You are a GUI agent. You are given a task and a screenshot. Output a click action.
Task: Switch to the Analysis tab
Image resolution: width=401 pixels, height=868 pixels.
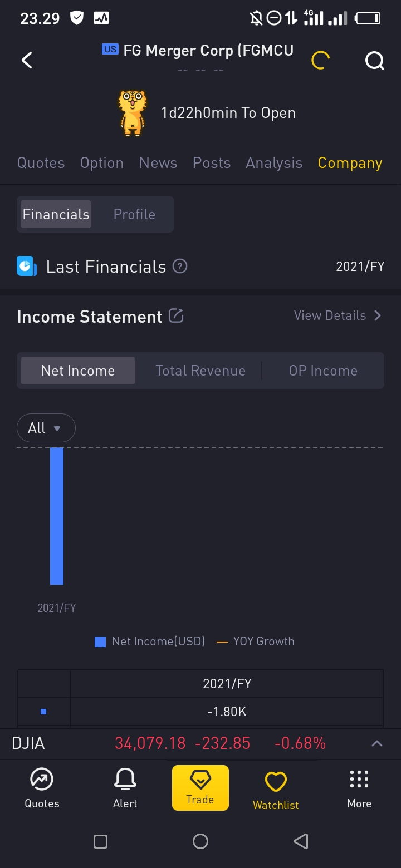pyautogui.click(x=274, y=163)
